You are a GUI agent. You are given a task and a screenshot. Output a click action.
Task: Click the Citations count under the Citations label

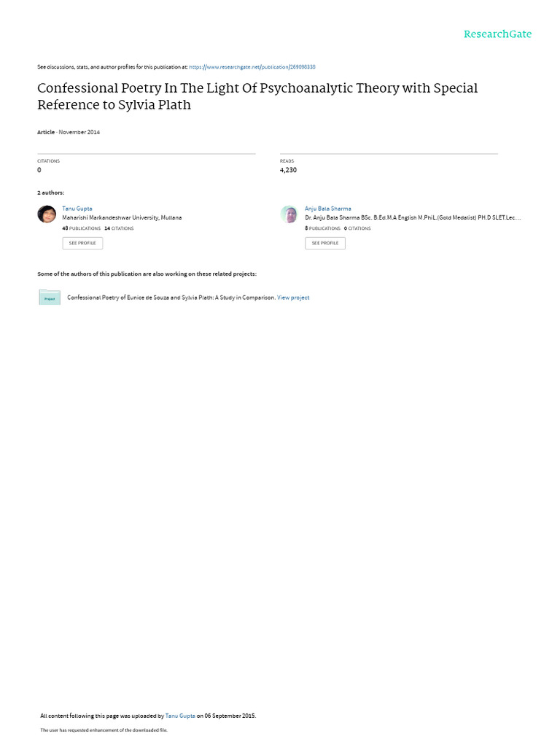click(x=39, y=170)
